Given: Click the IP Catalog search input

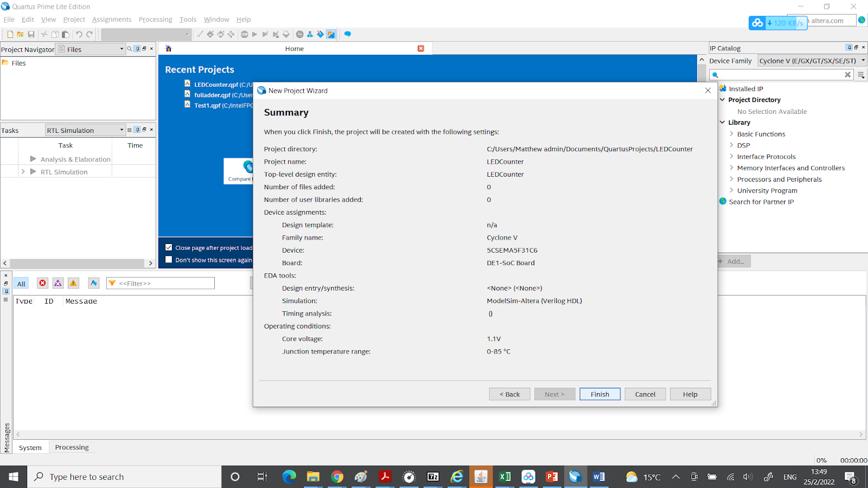Looking at the screenshot, I should click(x=781, y=75).
